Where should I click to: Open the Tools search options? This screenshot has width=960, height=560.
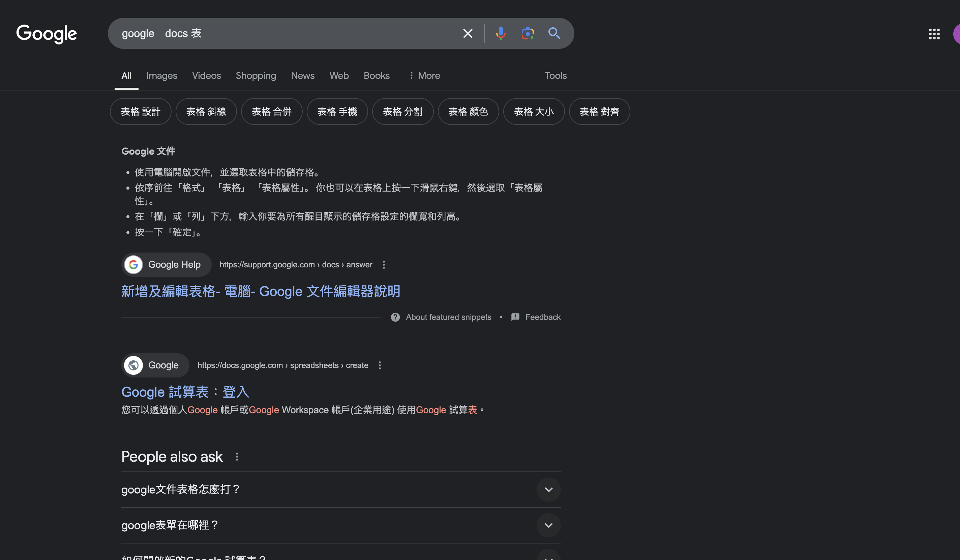click(x=556, y=76)
